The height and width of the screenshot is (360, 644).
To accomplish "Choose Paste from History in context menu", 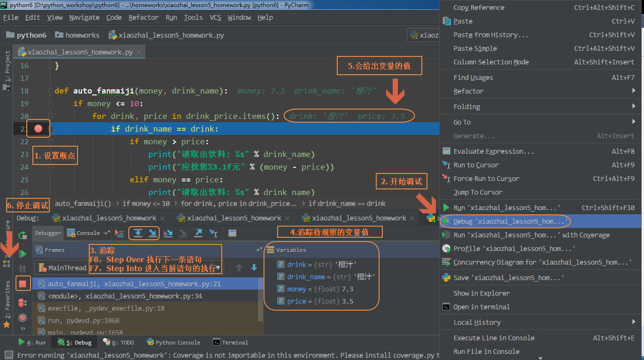I will coord(540,35).
